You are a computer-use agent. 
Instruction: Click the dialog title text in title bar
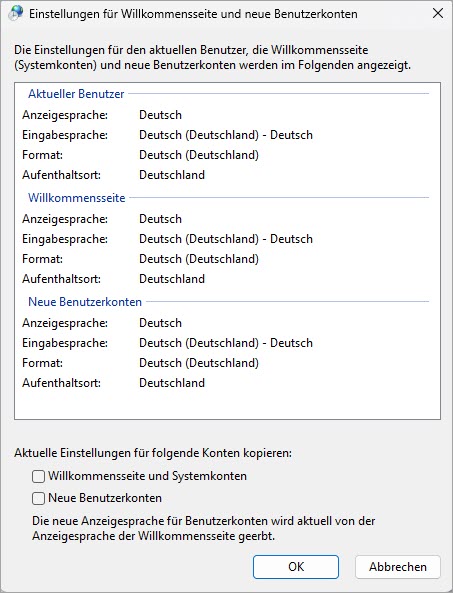tap(193, 14)
